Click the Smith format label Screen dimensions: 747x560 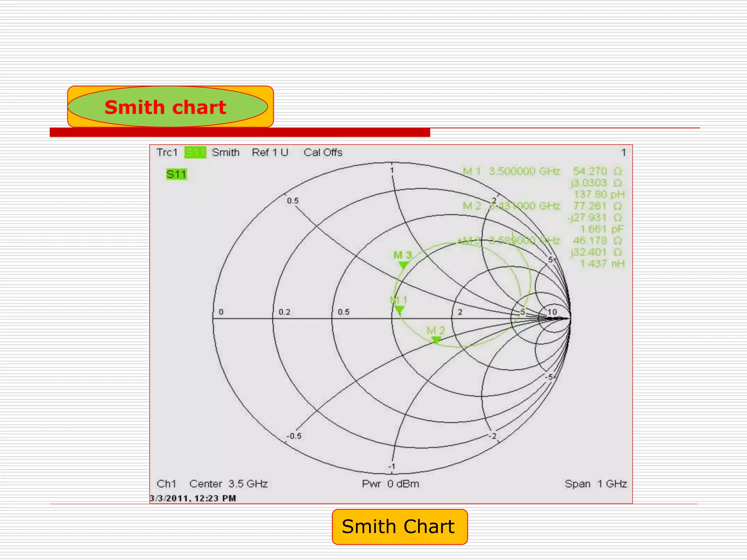point(226,152)
